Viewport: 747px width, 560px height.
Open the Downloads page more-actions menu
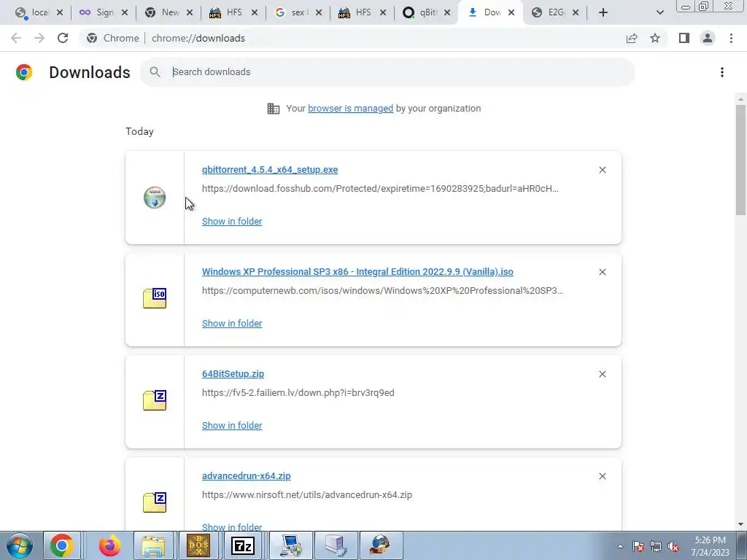tap(721, 72)
